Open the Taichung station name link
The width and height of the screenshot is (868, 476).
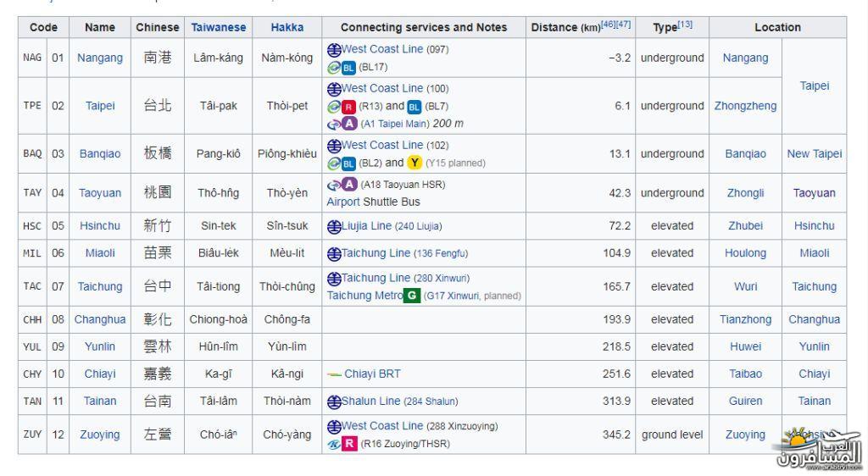click(x=100, y=287)
